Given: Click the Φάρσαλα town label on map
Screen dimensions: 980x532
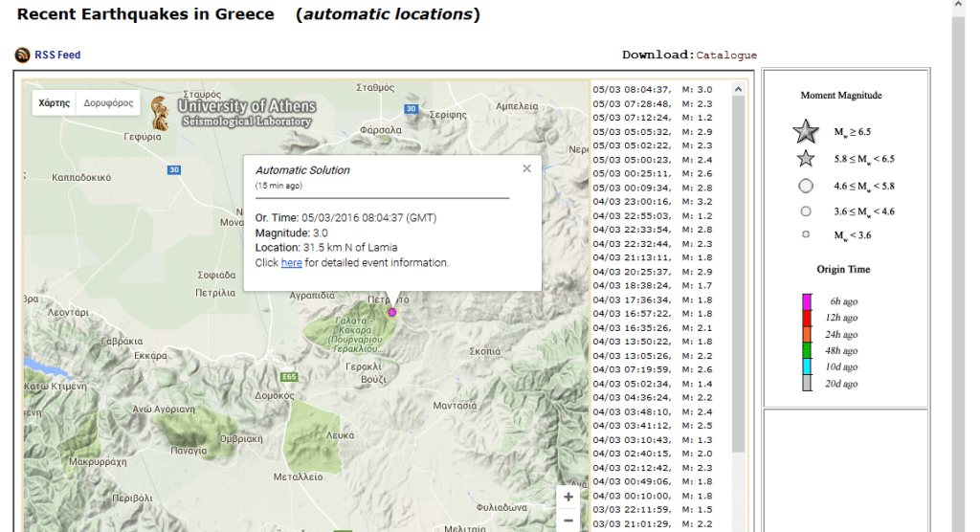Looking at the screenshot, I should (x=381, y=130).
